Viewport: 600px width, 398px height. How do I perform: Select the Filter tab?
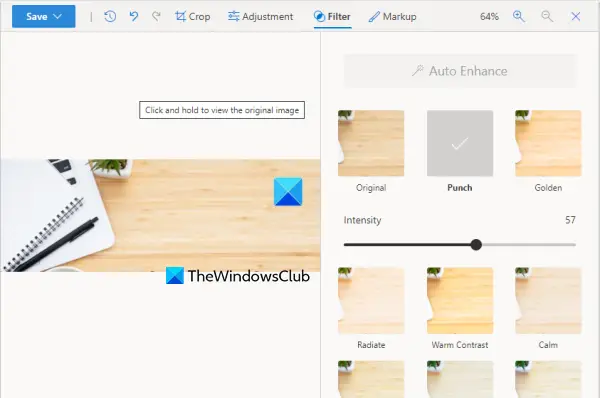coord(332,16)
